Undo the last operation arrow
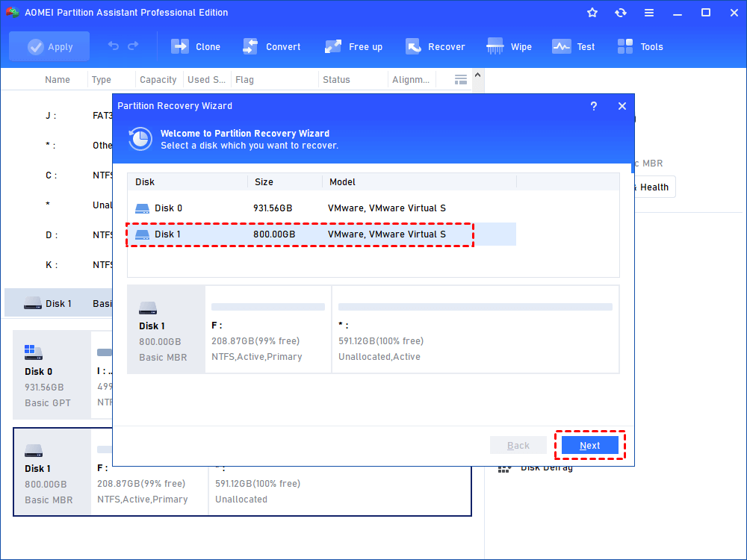 point(114,46)
